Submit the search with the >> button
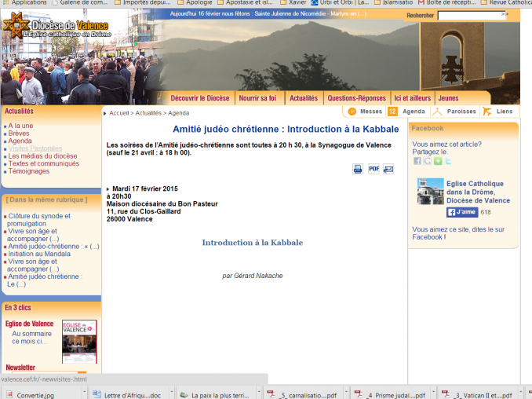Viewport: 532px width, 399px height. tap(505, 14)
